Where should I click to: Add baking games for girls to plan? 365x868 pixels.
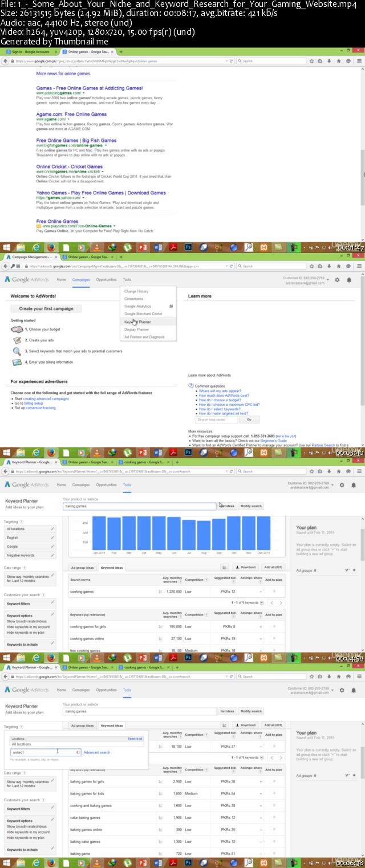click(x=274, y=781)
